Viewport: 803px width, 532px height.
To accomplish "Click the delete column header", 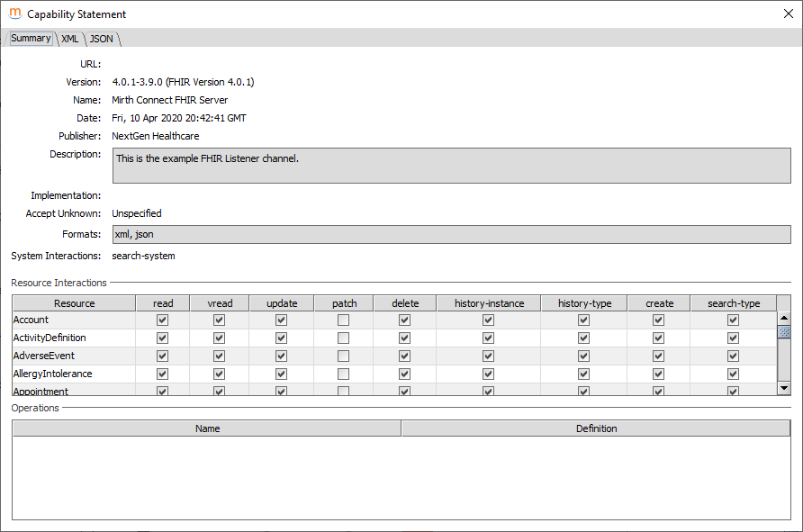I will tap(405, 303).
